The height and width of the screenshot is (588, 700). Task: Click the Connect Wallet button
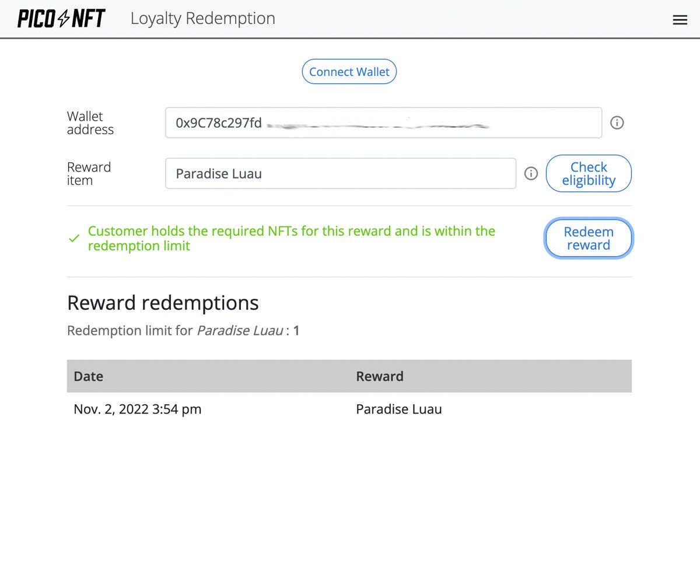[x=349, y=71]
